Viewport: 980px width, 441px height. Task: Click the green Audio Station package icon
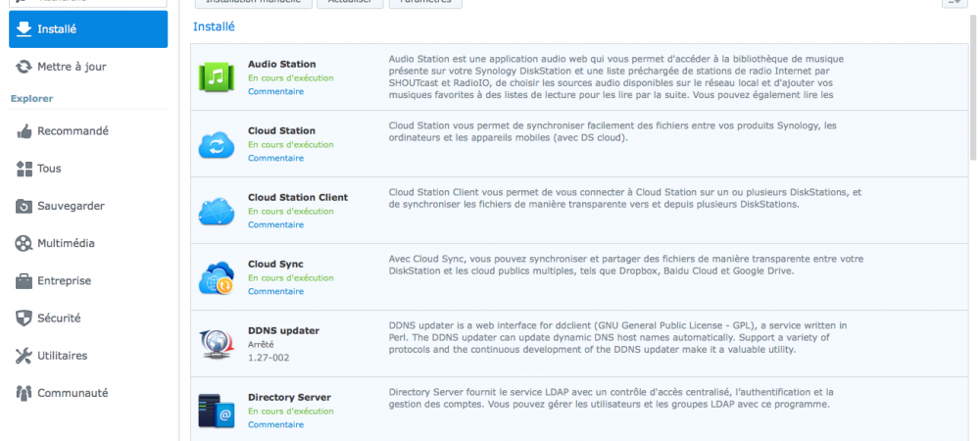(217, 77)
